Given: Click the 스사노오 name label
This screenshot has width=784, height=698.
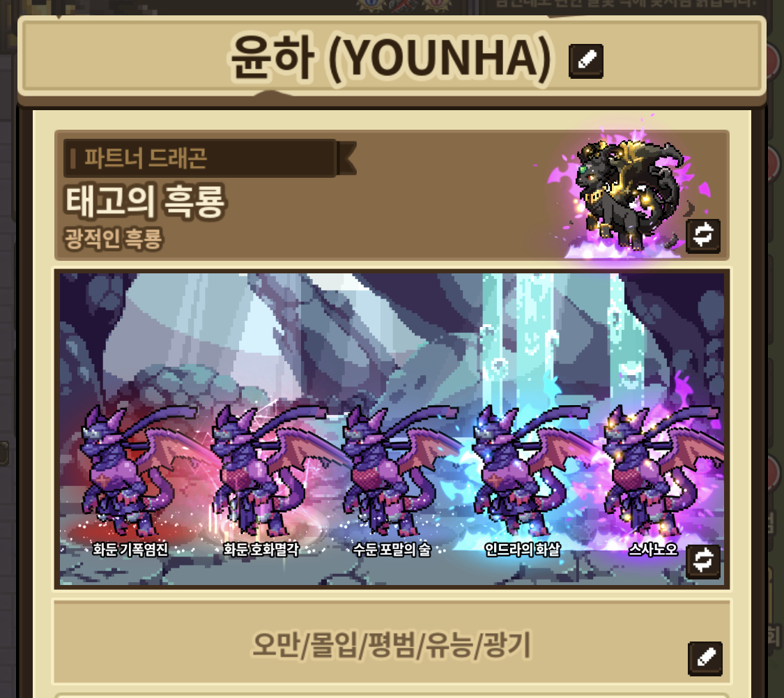Looking at the screenshot, I should tap(653, 549).
